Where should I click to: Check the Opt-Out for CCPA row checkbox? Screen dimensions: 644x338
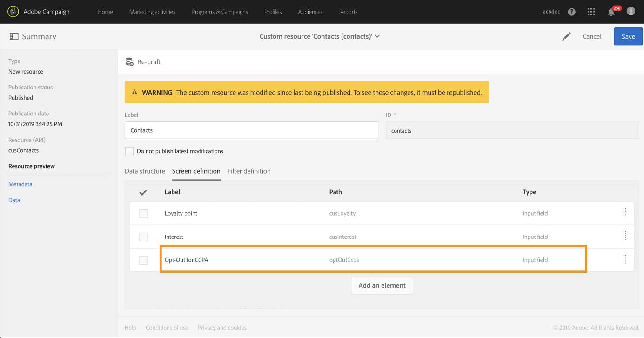click(x=143, y=260)
